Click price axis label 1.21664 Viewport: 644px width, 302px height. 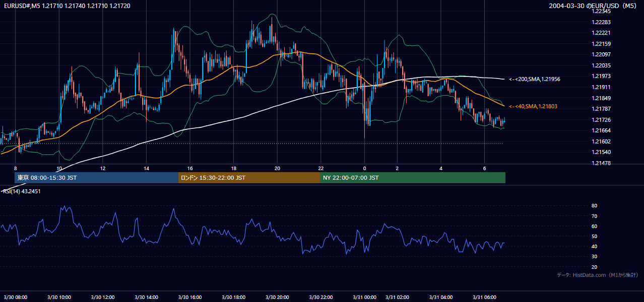(x=602, y=130)
